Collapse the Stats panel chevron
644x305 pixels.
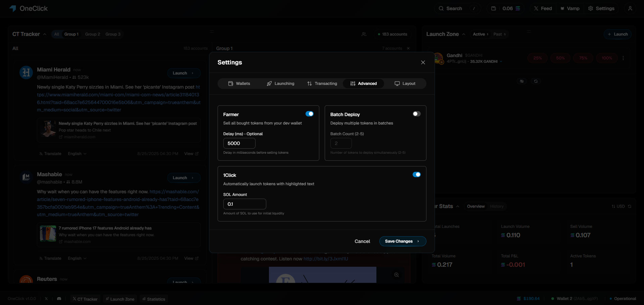(x=458, y=206)
